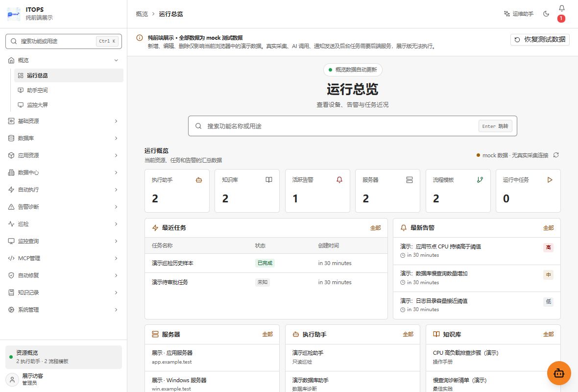The height and width of the screenshot is (392, 578).
Task: Open the 展示访客 user profile
Action: (63, 379)
